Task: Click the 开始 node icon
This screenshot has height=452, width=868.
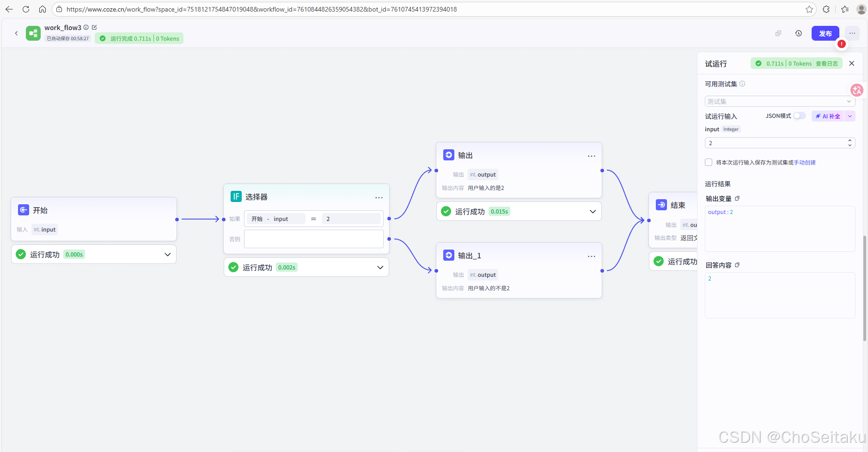Action: tap(24, 210)
